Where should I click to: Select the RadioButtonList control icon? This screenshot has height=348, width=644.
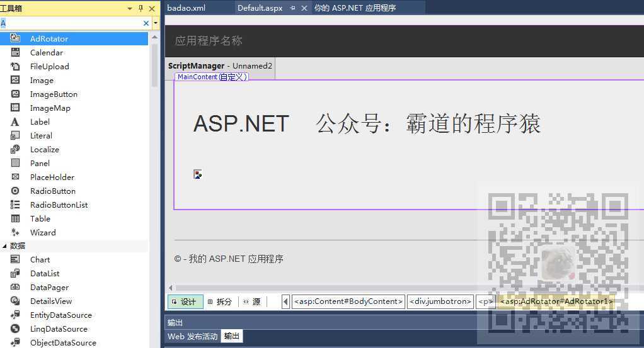tap(15, 205)
